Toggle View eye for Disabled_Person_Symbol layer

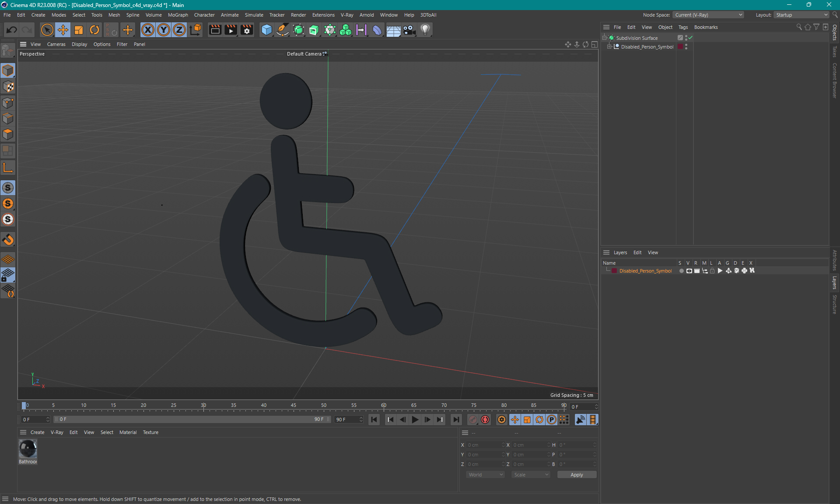(x=689, y=271)
